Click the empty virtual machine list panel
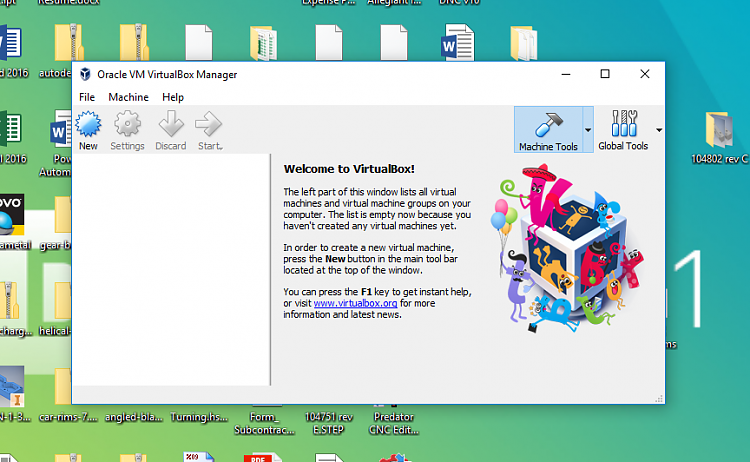 [x=171, y=269]
